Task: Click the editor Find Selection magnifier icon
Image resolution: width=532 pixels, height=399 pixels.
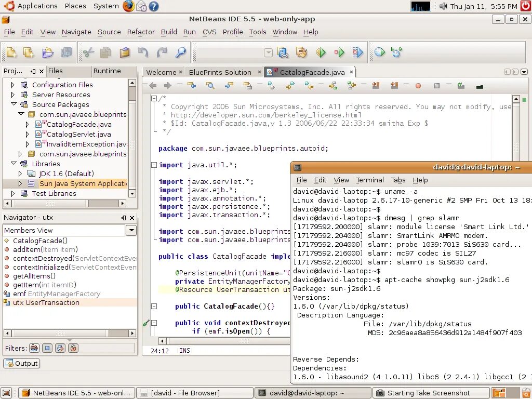Action: tap(210, 86)
